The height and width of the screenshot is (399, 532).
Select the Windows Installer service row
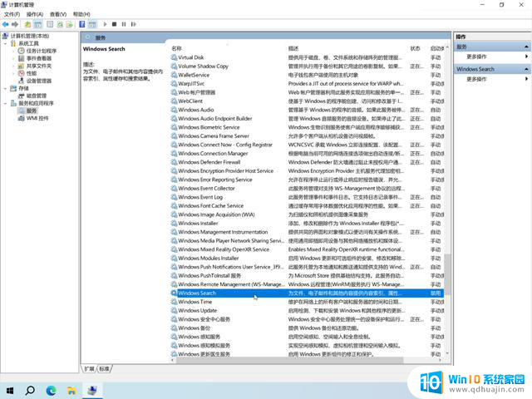[307, 224]
